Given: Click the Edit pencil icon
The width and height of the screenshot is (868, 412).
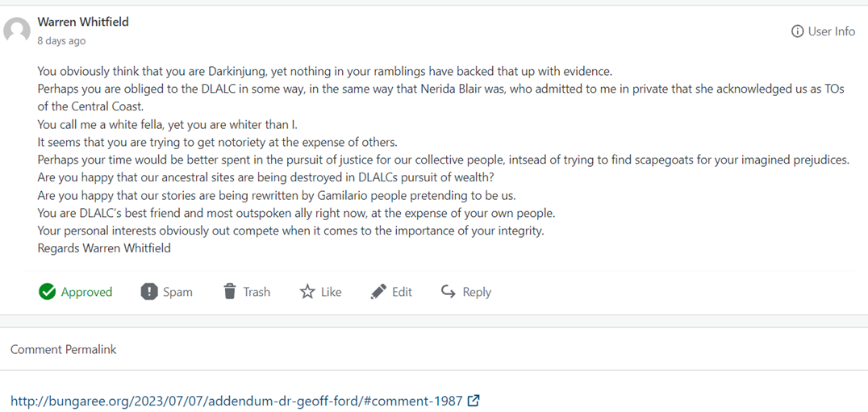Looking at the screenshot, I should pos(378,292).
